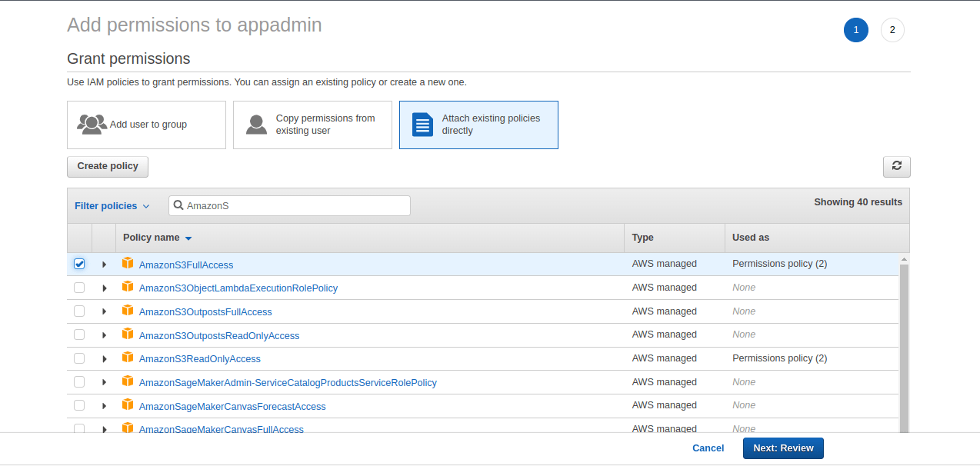This screenshot has width=980, height=466.
Task: Check the AmazonS3ObjectLambdaExecutionRolePolicy checkbox
Action: (x=79, y=288)
